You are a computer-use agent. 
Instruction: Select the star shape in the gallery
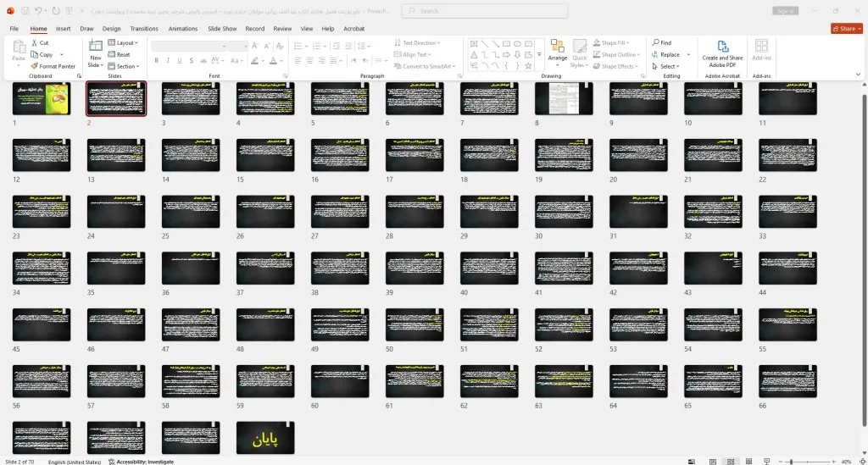point(528,66)
